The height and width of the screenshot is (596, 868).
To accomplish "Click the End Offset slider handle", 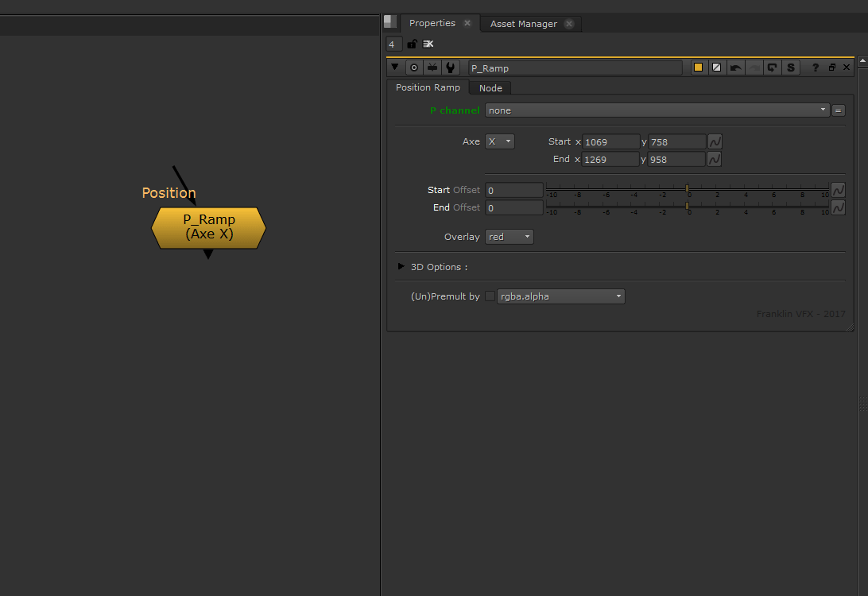I will pos(687,206).
